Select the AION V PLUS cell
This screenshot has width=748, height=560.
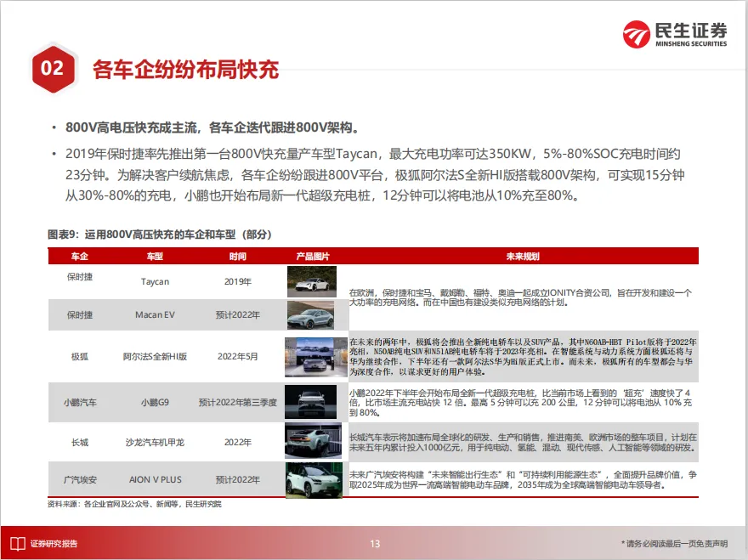coord(155,479)
